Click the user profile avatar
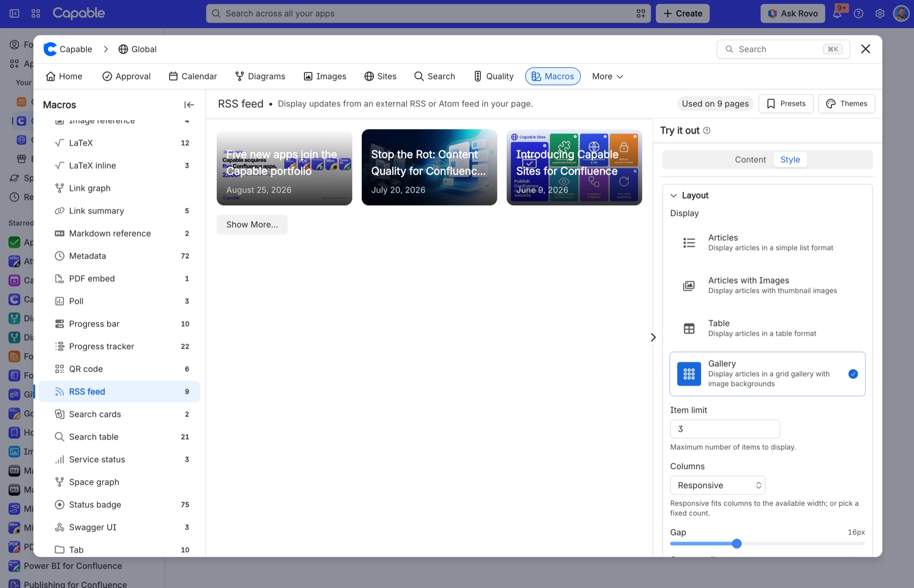This screenshot has width=914, height=588. click(x=901, y=14)
